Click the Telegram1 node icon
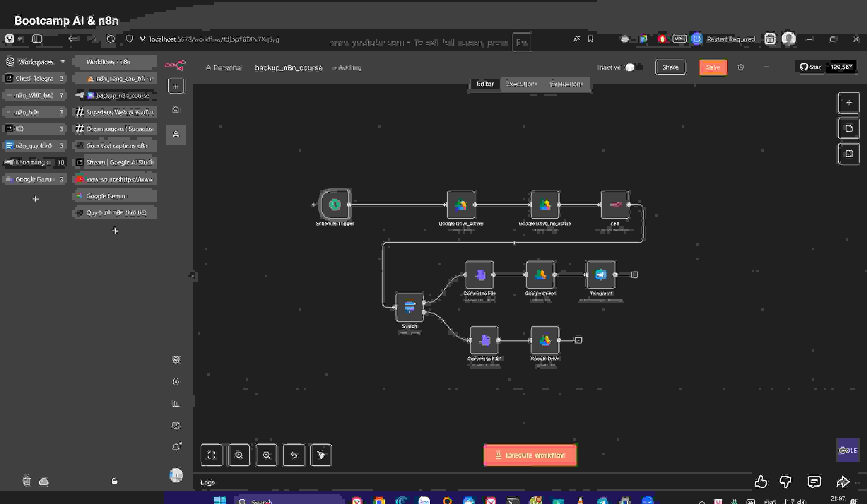The image size is (867, 504). point(601,275)
